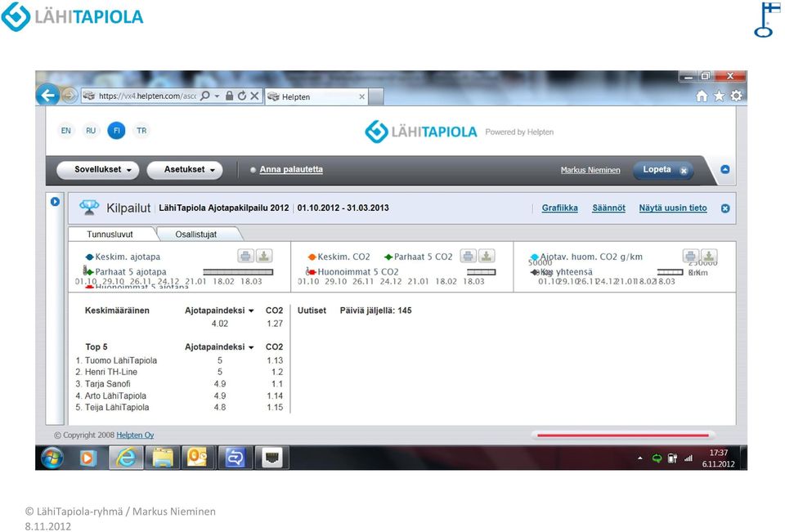Download the Ajotav. huom. CO2 g/km chart

[708, 257]
